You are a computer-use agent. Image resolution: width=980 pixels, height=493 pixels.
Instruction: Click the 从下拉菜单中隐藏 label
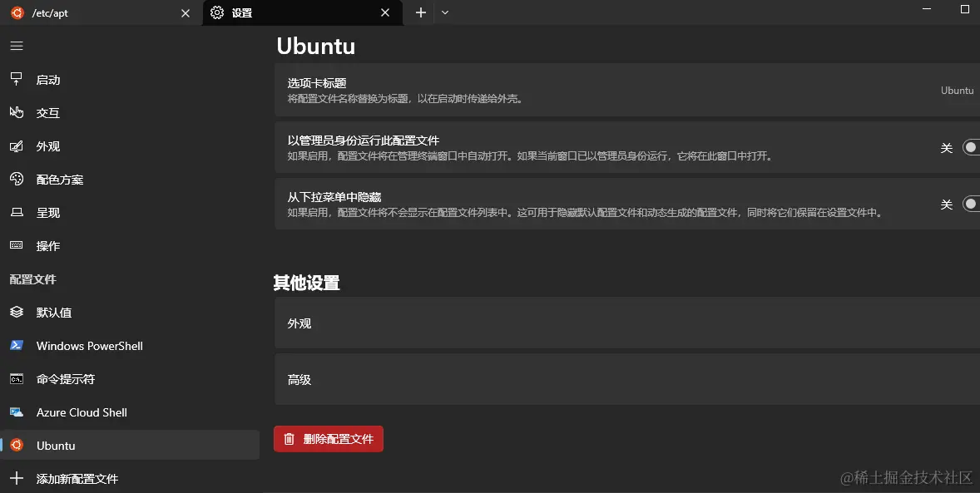pyautogui.click(x=334, y=197)
